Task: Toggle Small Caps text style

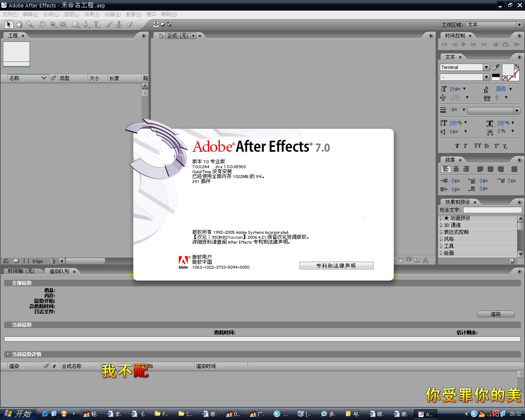Action: 486,146
